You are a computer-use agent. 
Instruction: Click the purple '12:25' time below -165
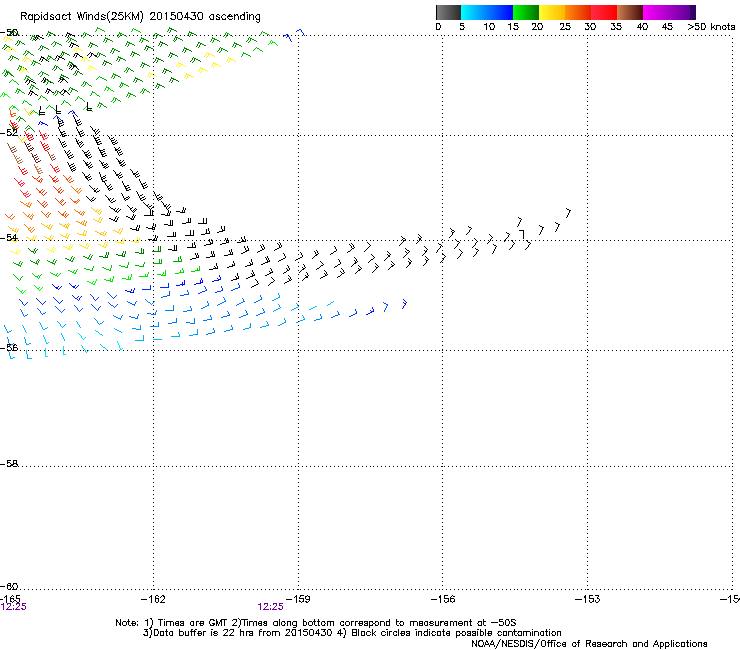tap(13, 607)
